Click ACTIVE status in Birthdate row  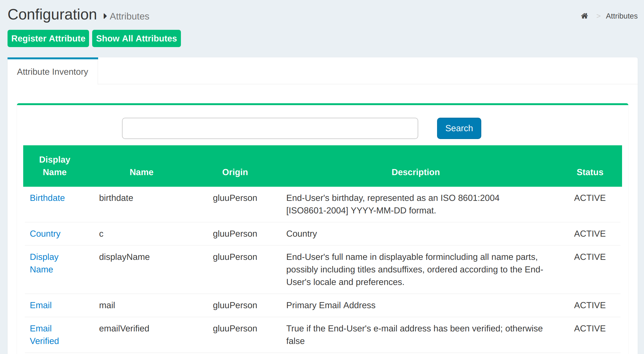pyautogui.click(x=590, y=198)
